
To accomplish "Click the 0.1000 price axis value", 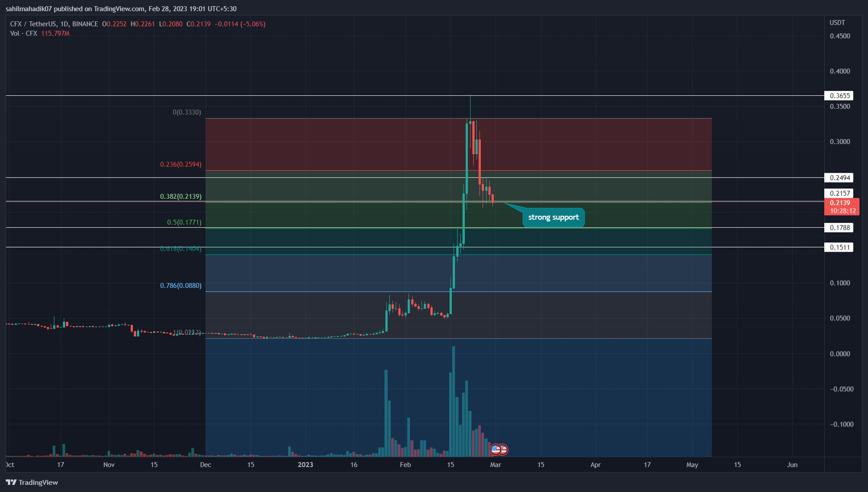I will [840, 283].
